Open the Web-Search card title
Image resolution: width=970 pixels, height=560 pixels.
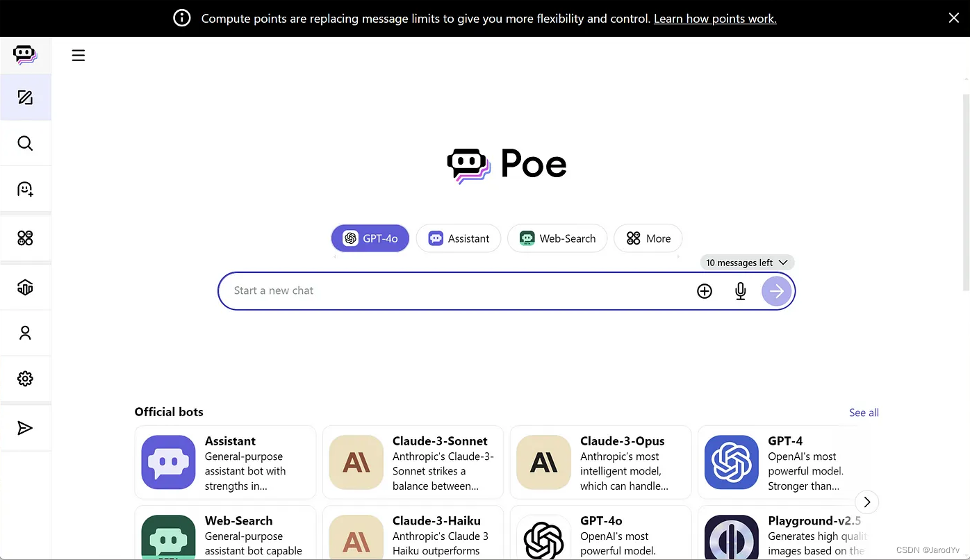(x=238, y=521)
